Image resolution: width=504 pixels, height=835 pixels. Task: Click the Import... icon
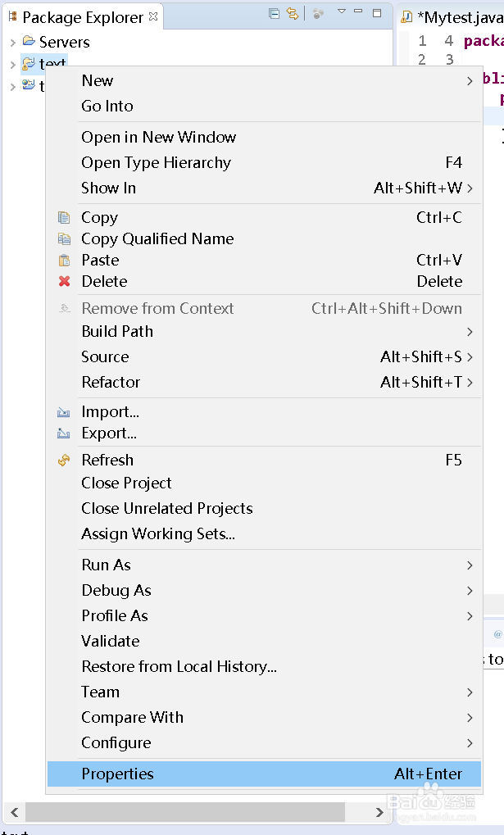[63, 411]
